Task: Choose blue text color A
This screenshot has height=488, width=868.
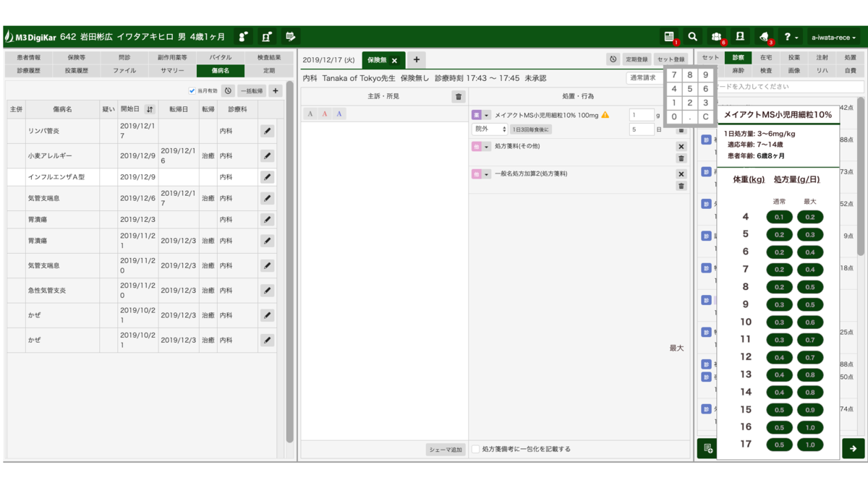Action: pyautogui.click(x=339, y=114)
